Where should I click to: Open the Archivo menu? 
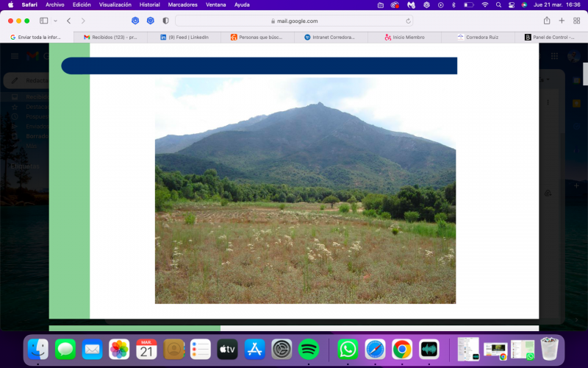click(x=54, y=5)
